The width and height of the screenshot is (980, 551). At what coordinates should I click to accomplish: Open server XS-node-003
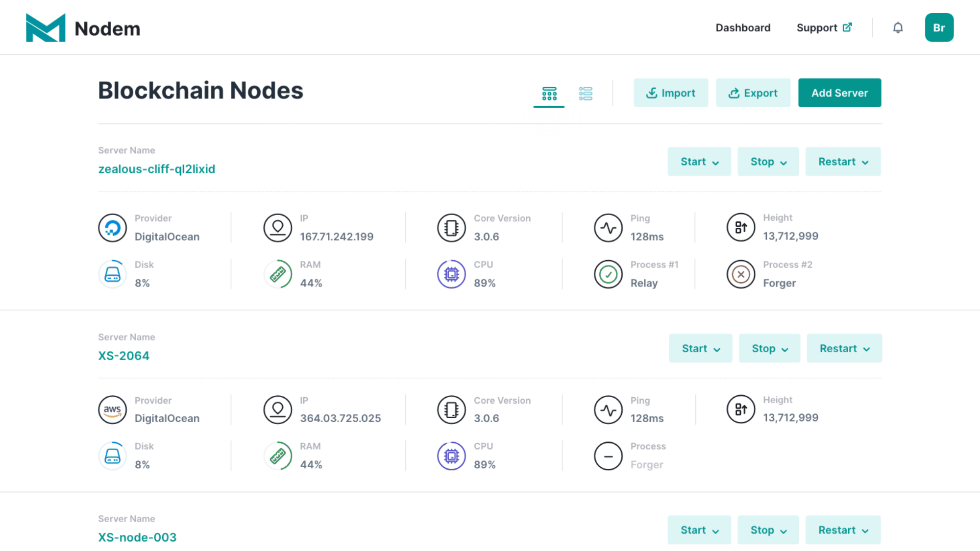[x=137, y=537]
